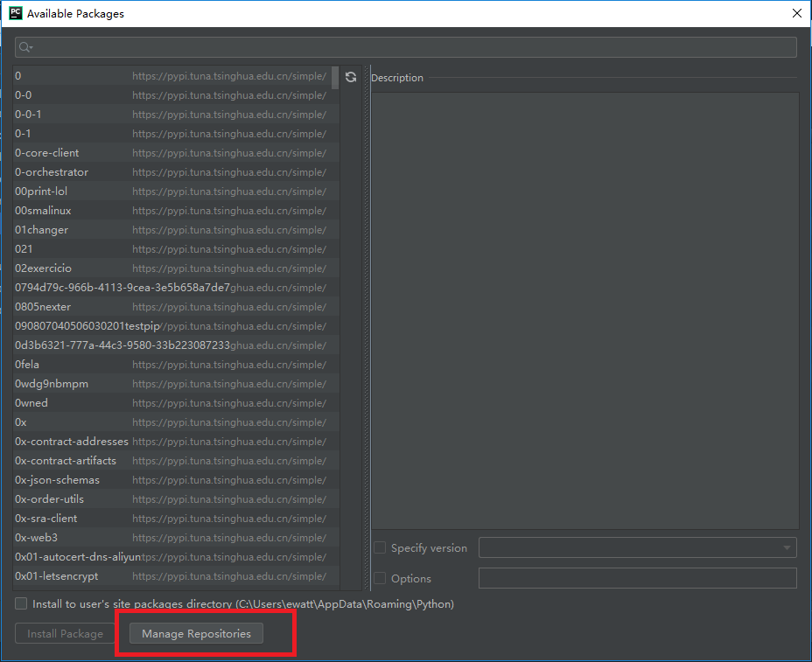
Task: Select the 0wned package
Action: click(31, 402)
